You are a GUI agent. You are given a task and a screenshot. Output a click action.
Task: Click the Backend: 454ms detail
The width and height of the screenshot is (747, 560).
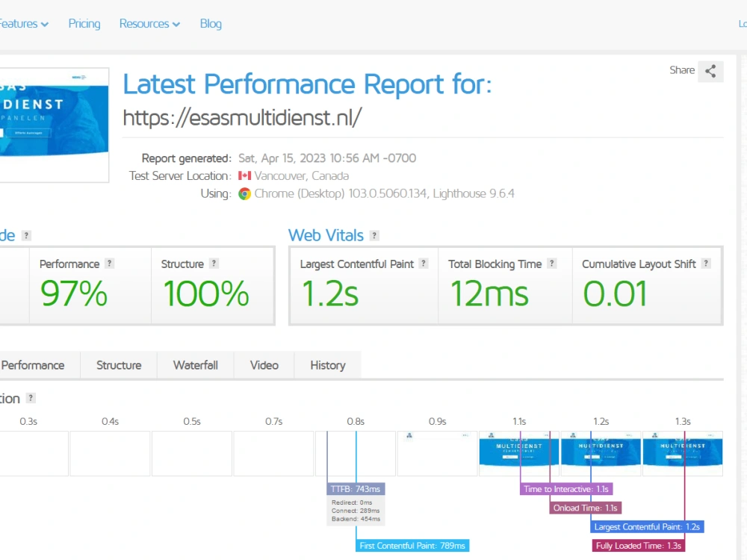point(356,519)
